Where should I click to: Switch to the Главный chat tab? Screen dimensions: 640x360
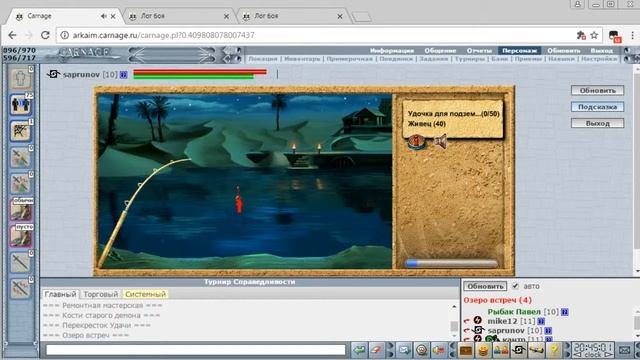click(x=60, y=294)
